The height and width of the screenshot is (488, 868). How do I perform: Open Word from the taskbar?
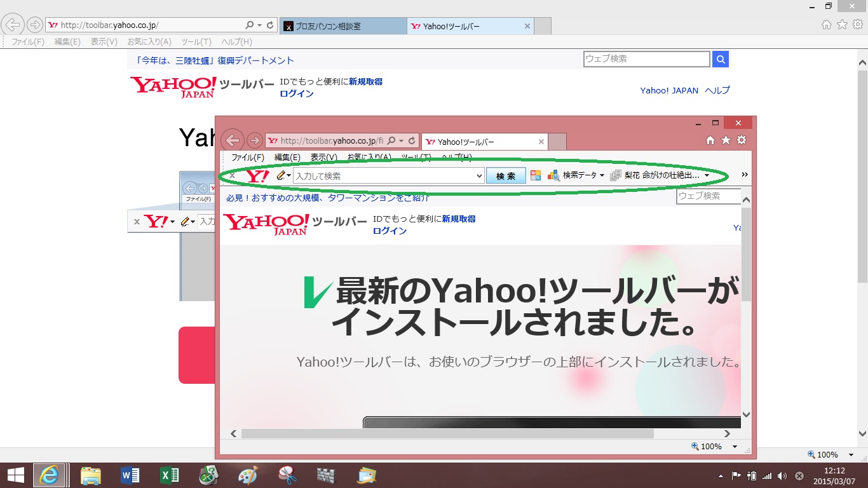(x=130, y=475)
